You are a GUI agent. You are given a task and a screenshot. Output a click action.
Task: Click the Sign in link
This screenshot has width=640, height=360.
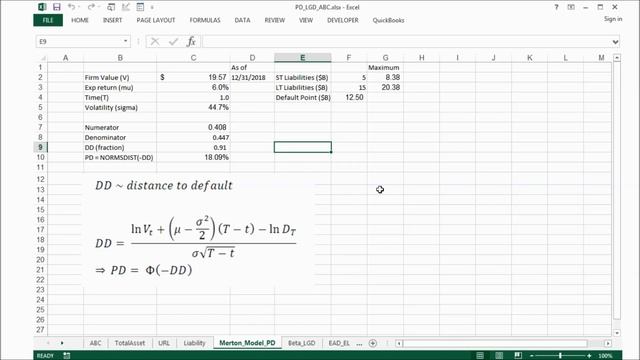[x=613, y=19]
